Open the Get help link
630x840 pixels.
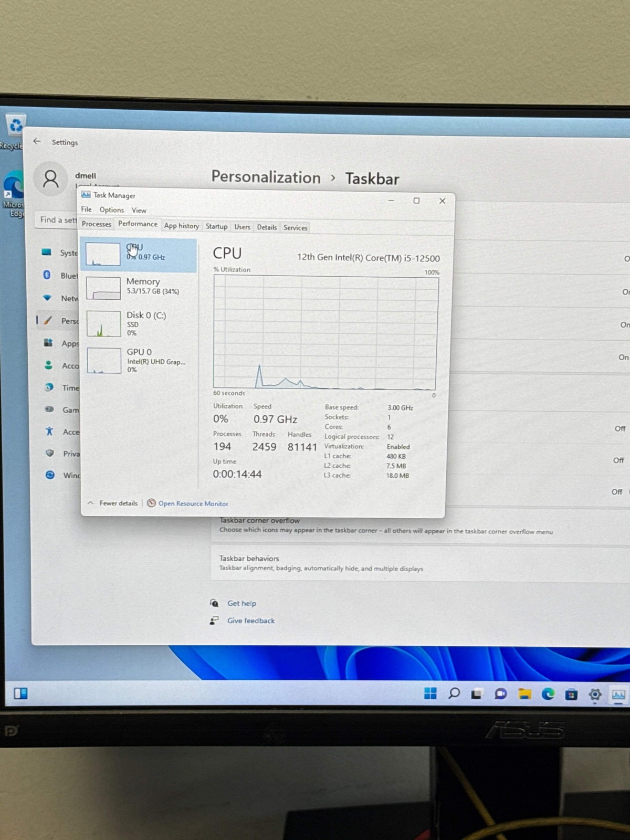[x=241, y=603]
